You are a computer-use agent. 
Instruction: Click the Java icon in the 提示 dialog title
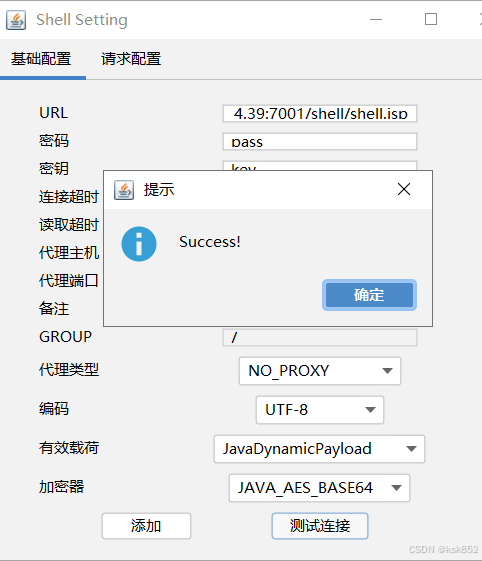click(124, 190)
